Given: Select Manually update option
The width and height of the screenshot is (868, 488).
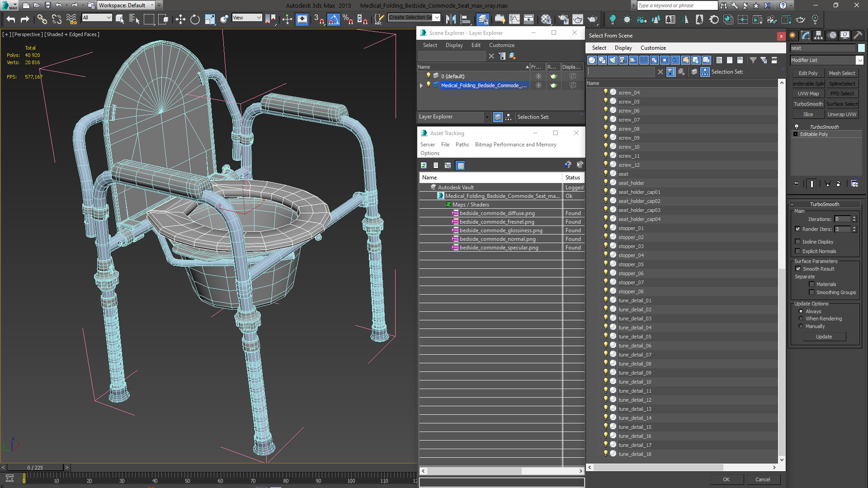Looking at the screenshot, I should 801,326.
